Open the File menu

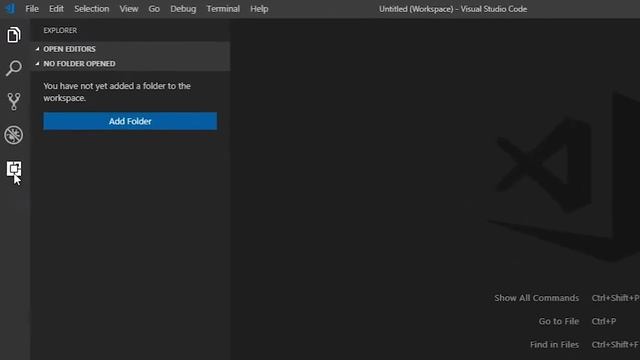point(32,9)
